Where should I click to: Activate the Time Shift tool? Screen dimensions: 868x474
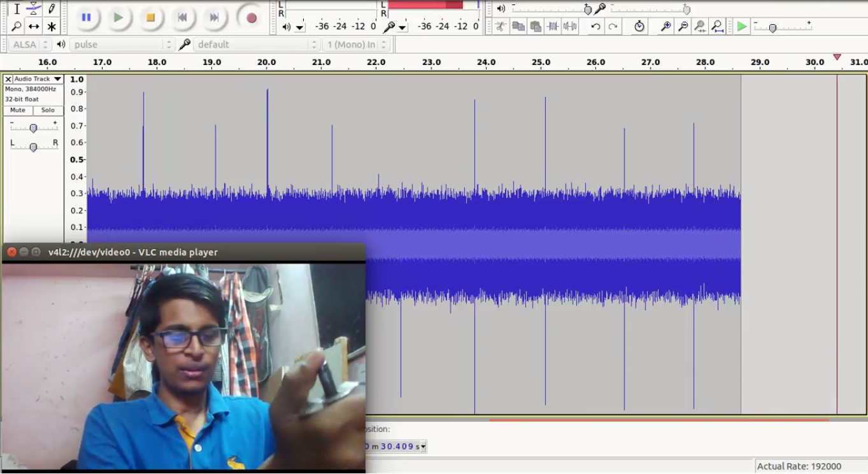tap(34, 27)
